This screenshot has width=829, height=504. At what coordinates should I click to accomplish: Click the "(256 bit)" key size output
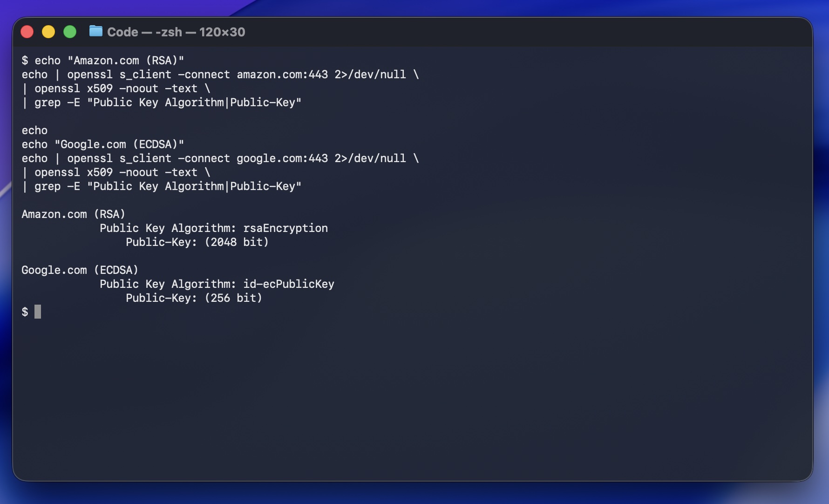point(233,298)
